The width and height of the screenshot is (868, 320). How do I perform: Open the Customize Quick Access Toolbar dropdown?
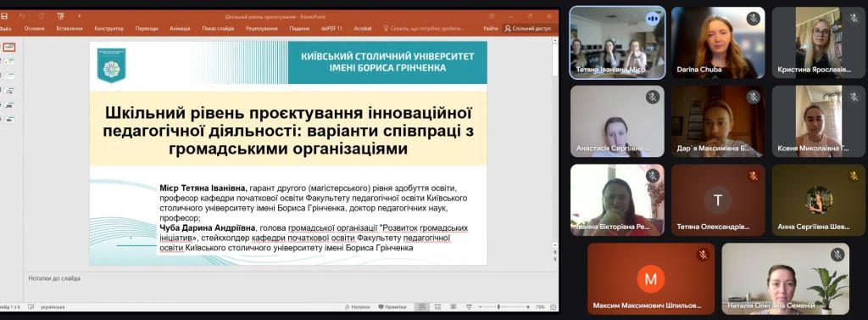(x=79, y=17)
